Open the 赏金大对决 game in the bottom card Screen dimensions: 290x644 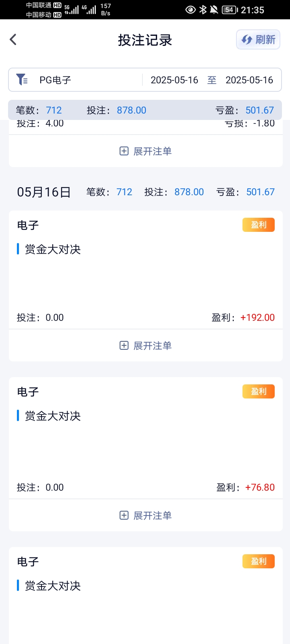tap(53, 586)
